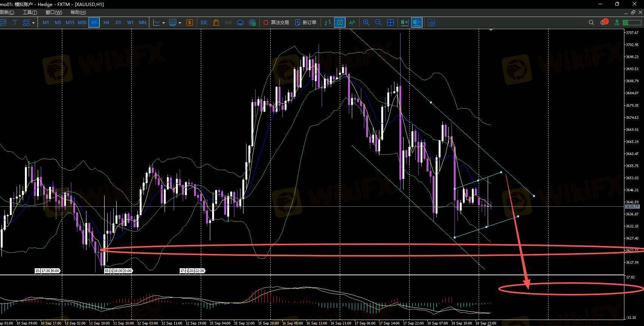The image size is (644, 326).
Task: Click the tile windows grid icon
Action: [x=390, y=23]
